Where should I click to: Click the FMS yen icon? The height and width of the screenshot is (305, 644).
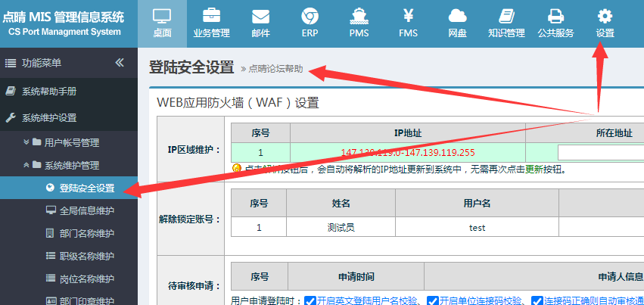[x=408, y=16]
